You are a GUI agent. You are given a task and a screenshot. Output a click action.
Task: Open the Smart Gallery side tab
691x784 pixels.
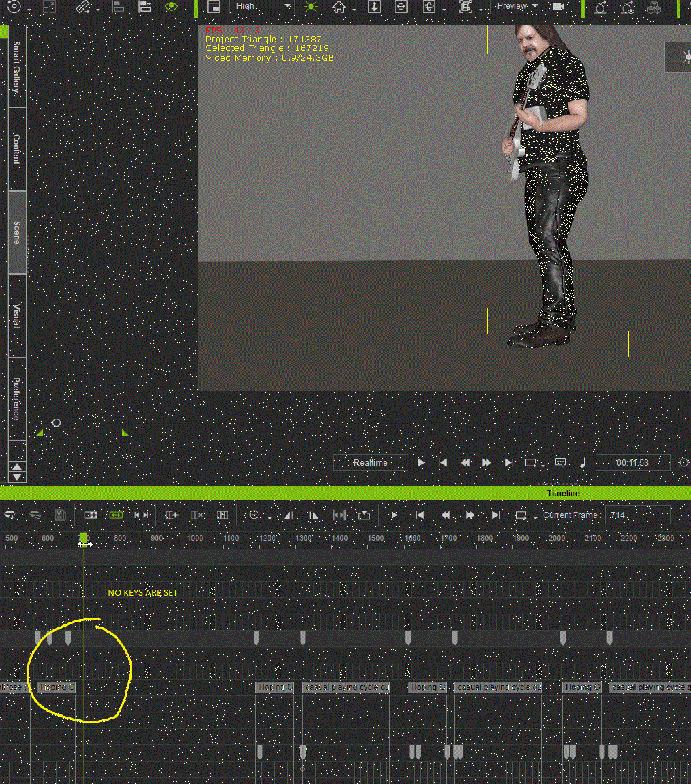(16, 67)
